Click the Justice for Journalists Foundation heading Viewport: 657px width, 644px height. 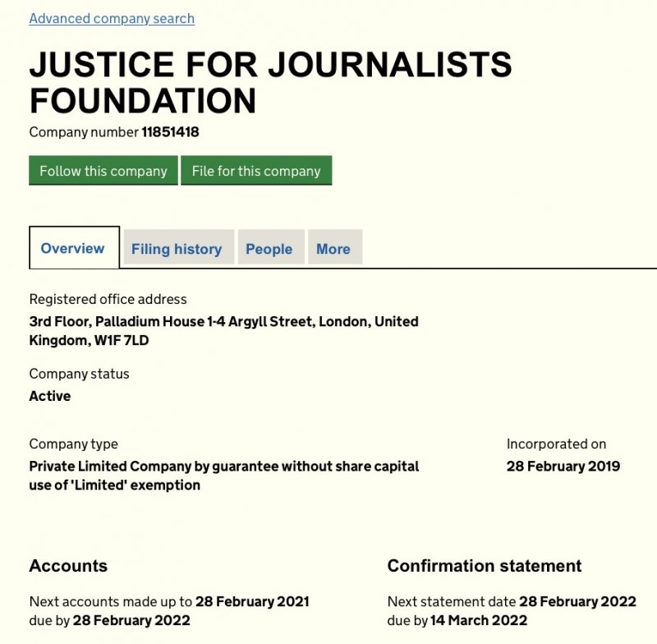271,82
